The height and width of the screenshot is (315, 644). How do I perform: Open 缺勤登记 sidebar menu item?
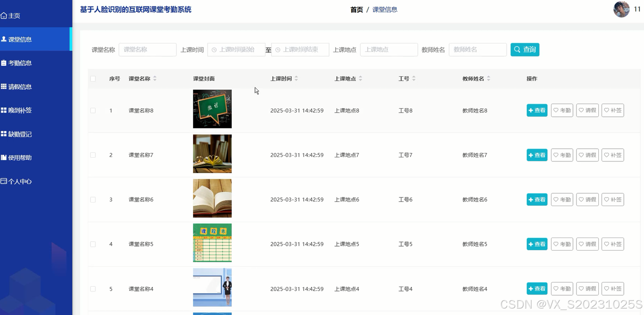[36, 134]
